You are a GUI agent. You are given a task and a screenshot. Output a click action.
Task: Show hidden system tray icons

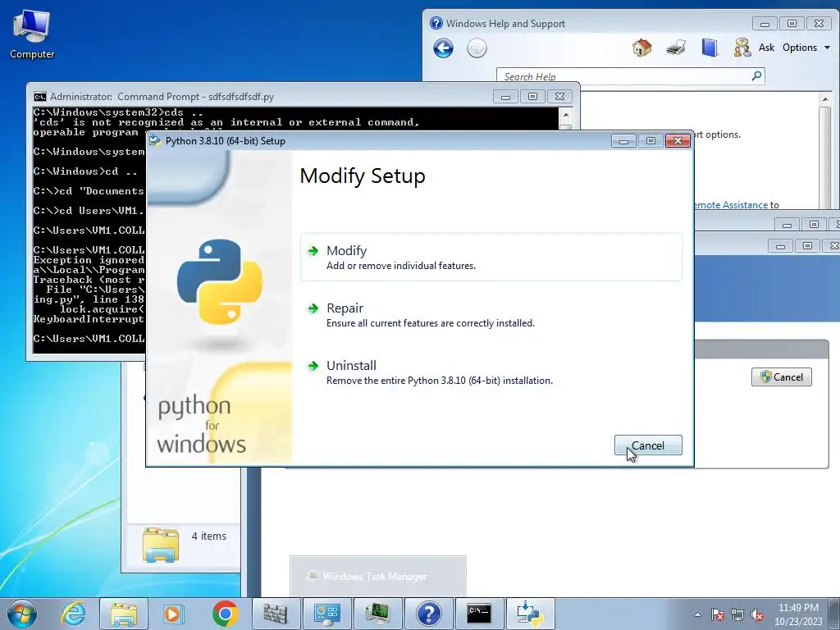(x=697, y=614)
